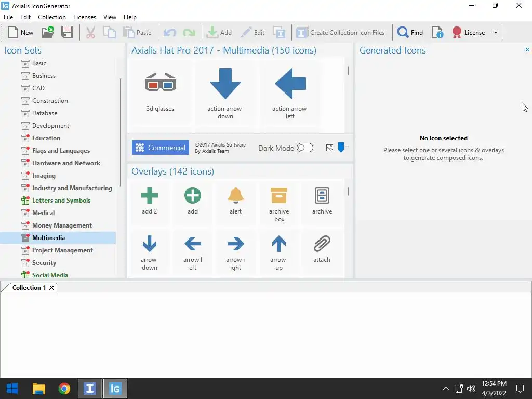Screen dimensions: 532x399
Task: Click the document info icon
Action: [437, 33]
